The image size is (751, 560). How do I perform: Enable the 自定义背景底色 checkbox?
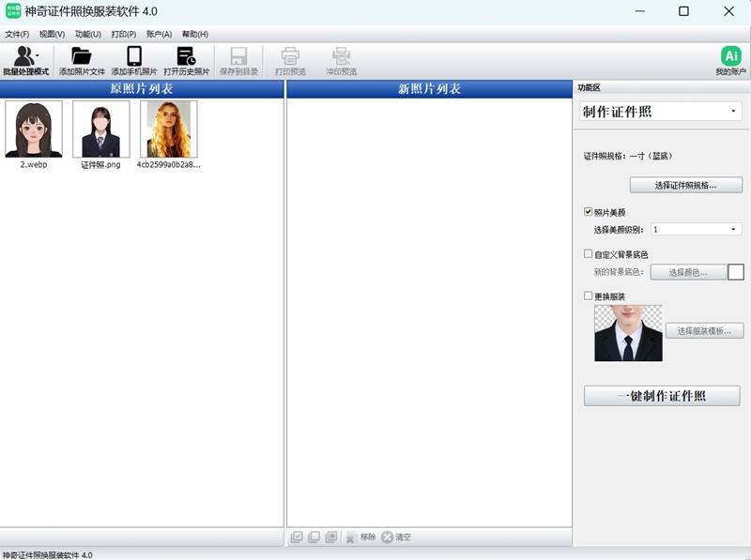[589, 254]
